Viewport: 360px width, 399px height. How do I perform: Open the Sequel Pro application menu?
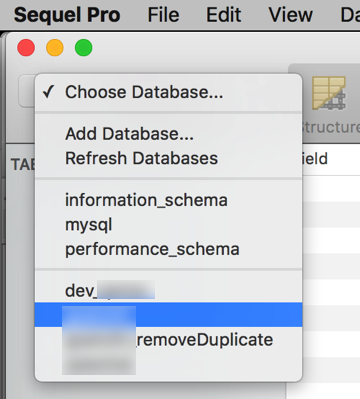tap(67, 15)
